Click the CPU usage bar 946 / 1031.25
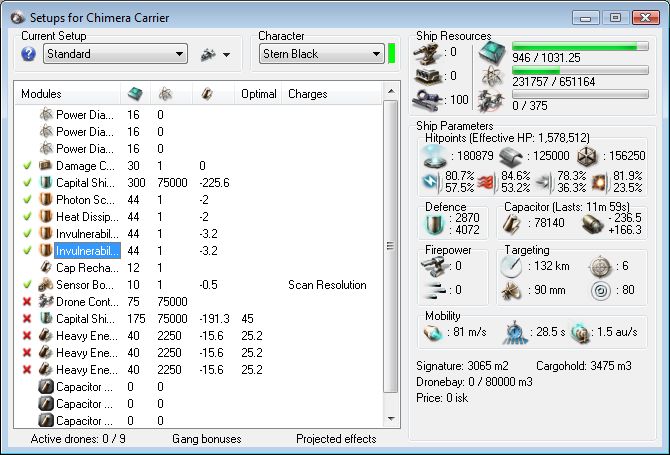The width and height of the screenshot is (670, 455). coord(580,46)
